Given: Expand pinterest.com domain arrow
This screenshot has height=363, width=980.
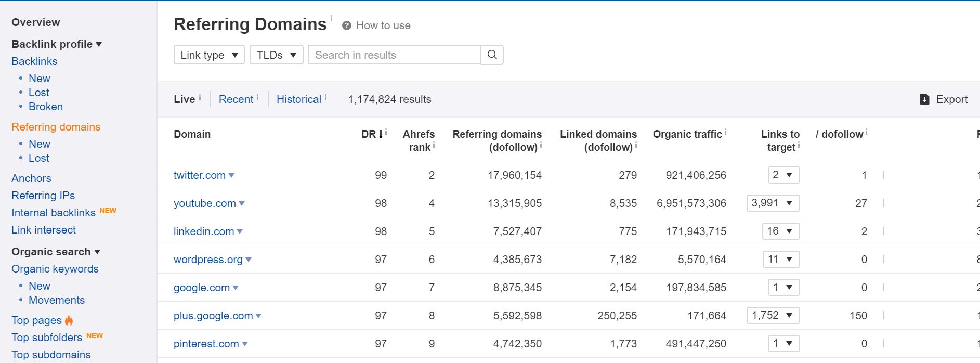Looking at the screenshot, I should [245, 344].
